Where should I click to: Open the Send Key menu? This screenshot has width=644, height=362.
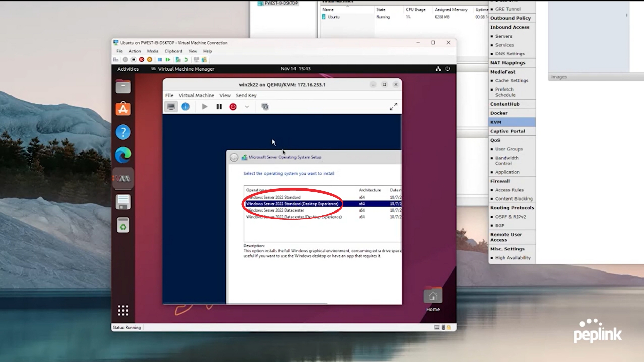click(x=246, y=95)
